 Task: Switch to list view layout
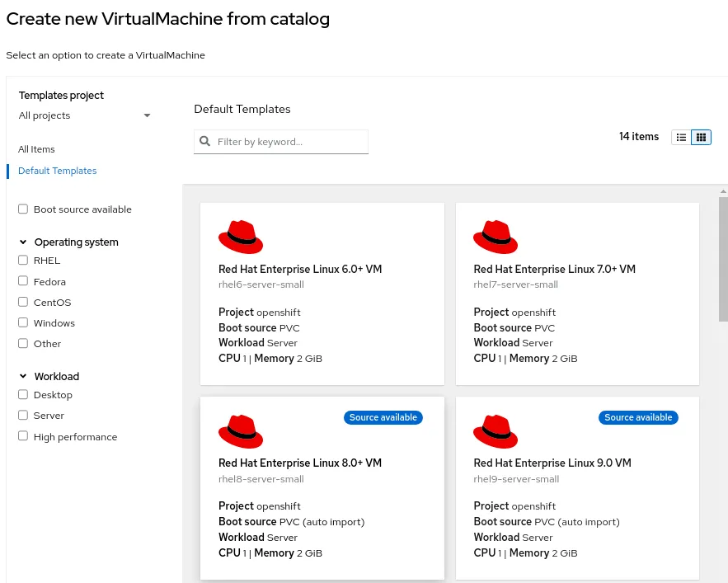(681, 137)
